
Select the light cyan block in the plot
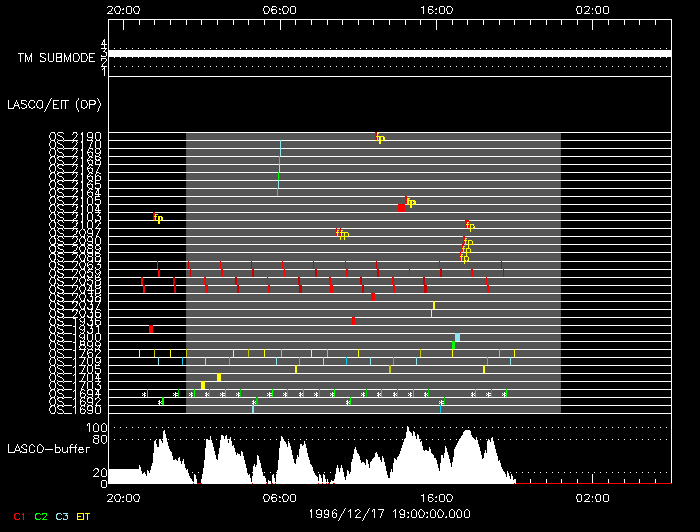coord(457,337)
